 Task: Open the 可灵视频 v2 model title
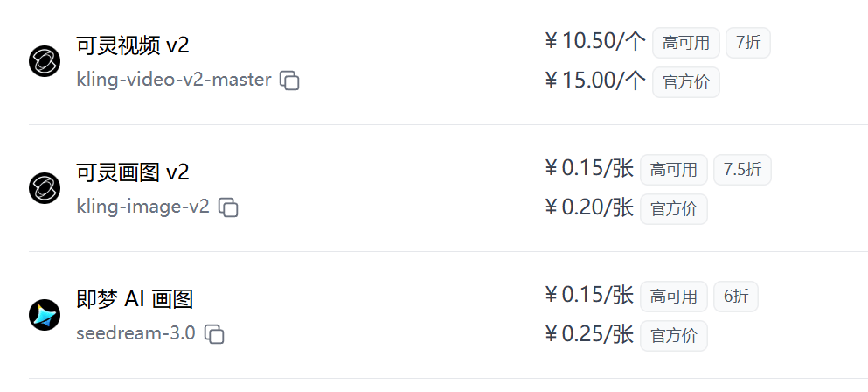[133, 45]
